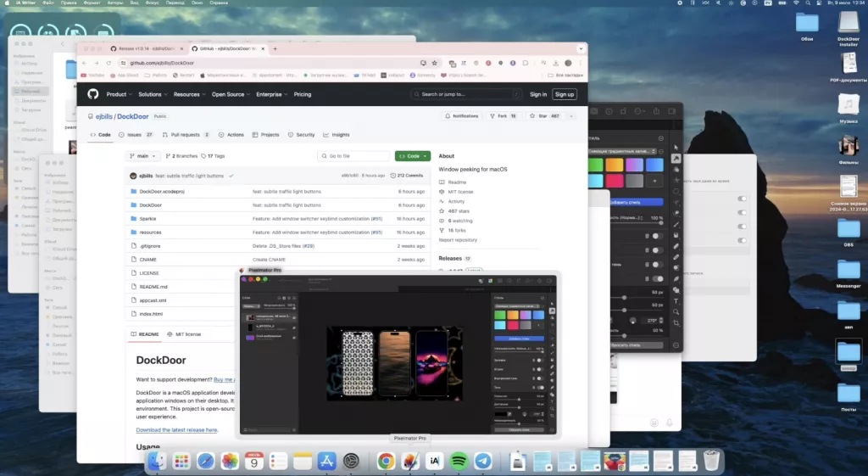The height and width of the screenshot is (476, 868).
Task: Open the Photos app in the Dock
Action: [230, 461]
